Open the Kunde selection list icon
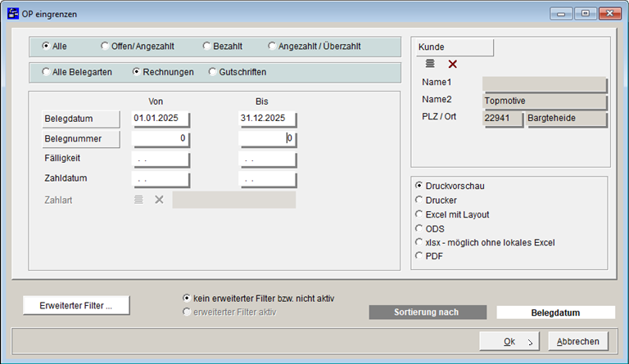This screenshot has width=629, height=364. (x=430, y=63)
